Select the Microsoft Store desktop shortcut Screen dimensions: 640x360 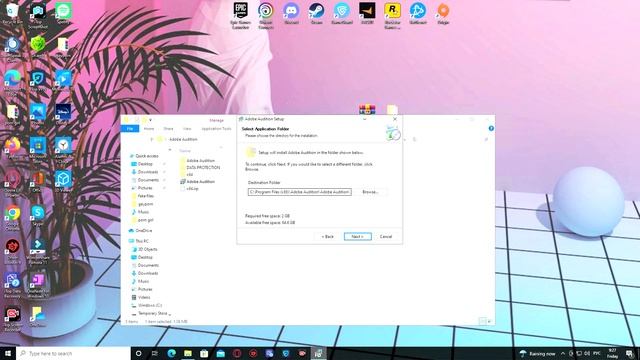[38, 150]
